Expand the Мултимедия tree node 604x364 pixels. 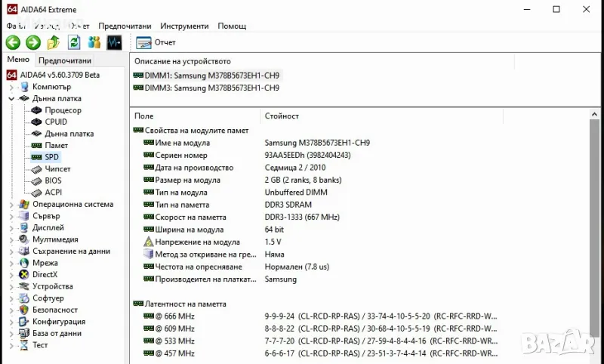point(11,239)
